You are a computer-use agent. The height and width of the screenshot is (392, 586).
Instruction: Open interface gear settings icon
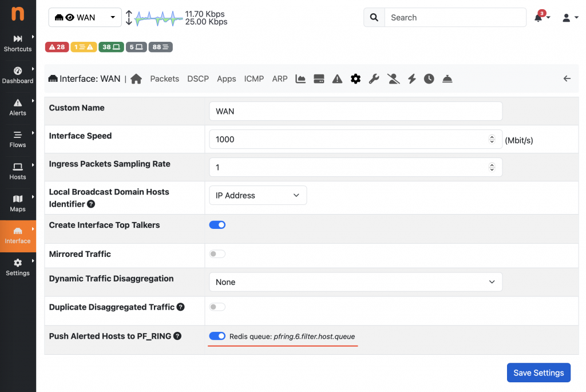[x=355, y=79]
